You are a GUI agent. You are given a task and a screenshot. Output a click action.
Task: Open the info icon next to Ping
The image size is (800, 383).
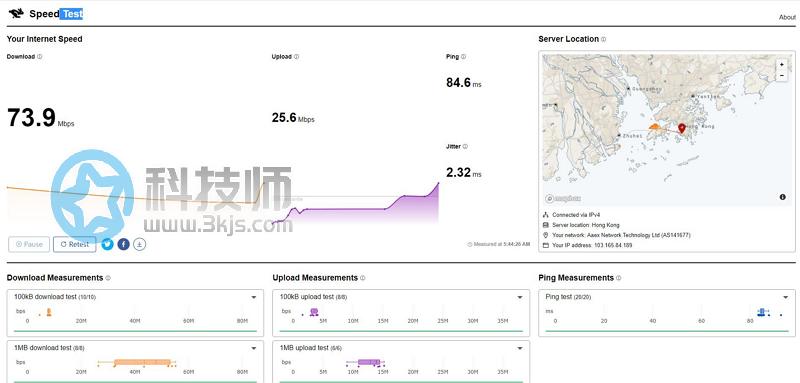pos(463,57)
